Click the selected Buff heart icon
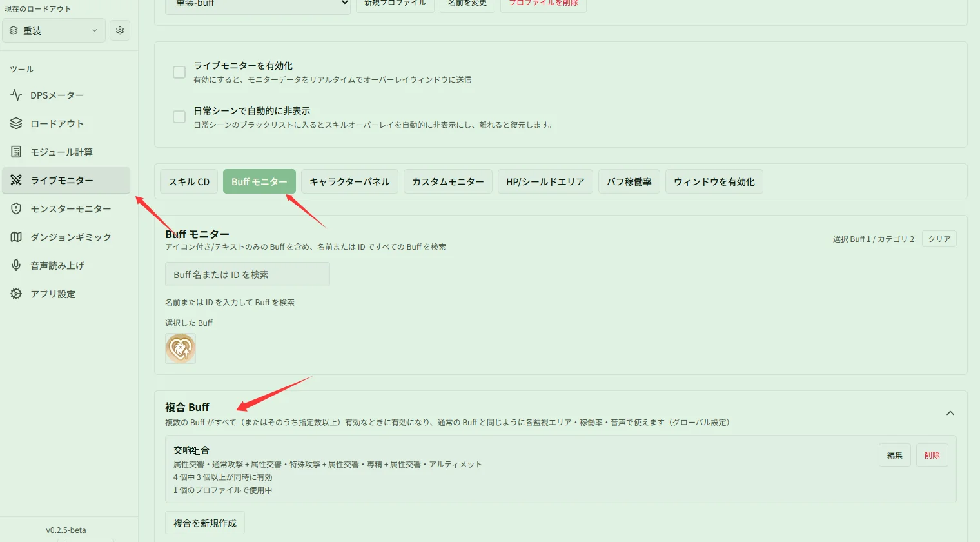 click(181, 348)
